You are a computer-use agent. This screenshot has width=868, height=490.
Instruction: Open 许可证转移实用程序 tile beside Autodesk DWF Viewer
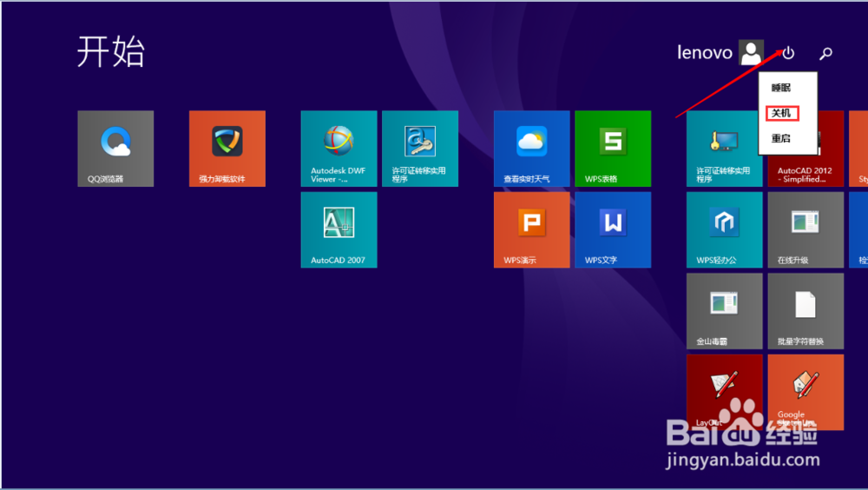tap(420, 149)
